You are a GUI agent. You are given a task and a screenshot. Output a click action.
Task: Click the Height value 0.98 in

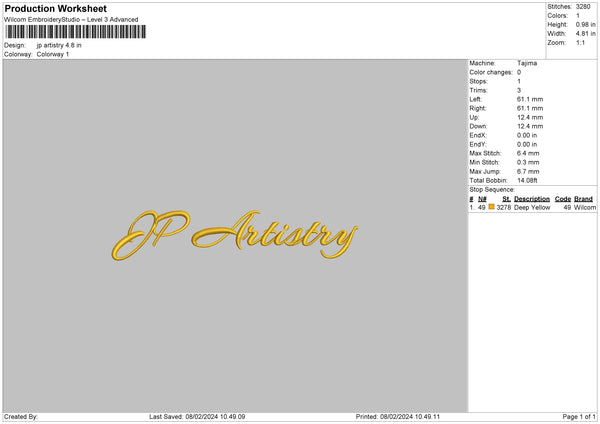[585, 24]
